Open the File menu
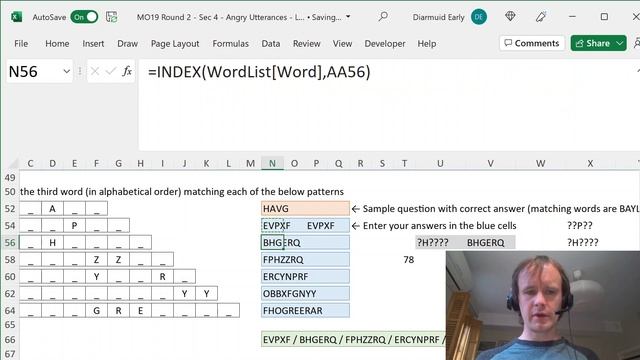The image size is (640, 360). pyautogui.click(x=21, y=43)
